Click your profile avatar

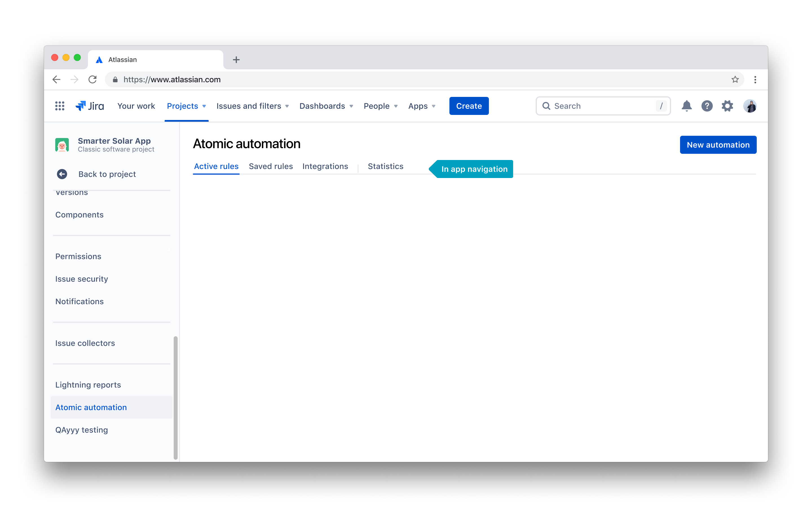point(750,106)
